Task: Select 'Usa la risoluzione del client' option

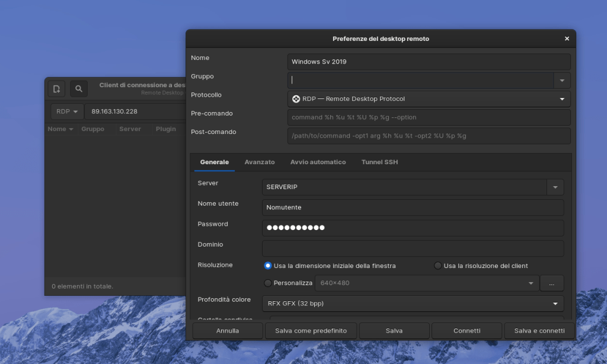Action: pyautogui.click(x=438, y=266)
